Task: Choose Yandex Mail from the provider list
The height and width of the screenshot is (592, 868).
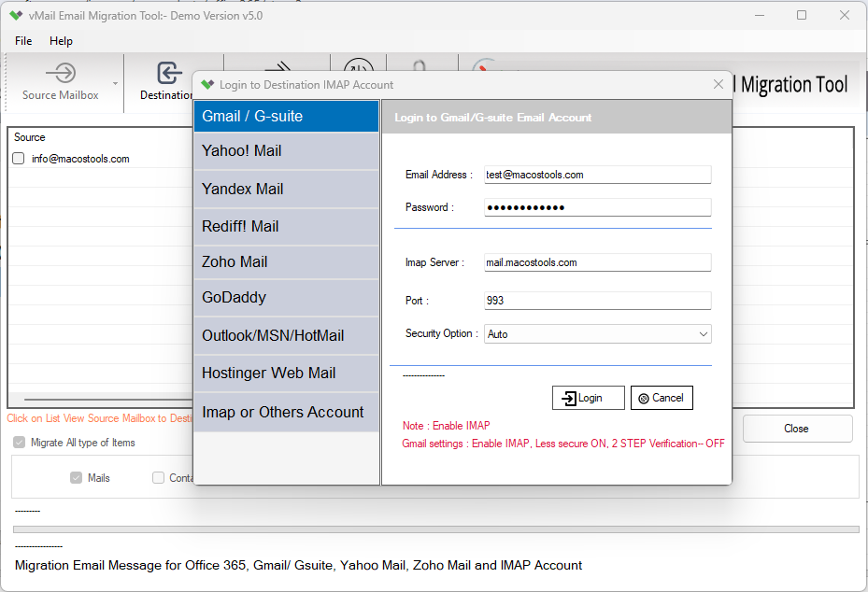Action: (x=286, y=190)
